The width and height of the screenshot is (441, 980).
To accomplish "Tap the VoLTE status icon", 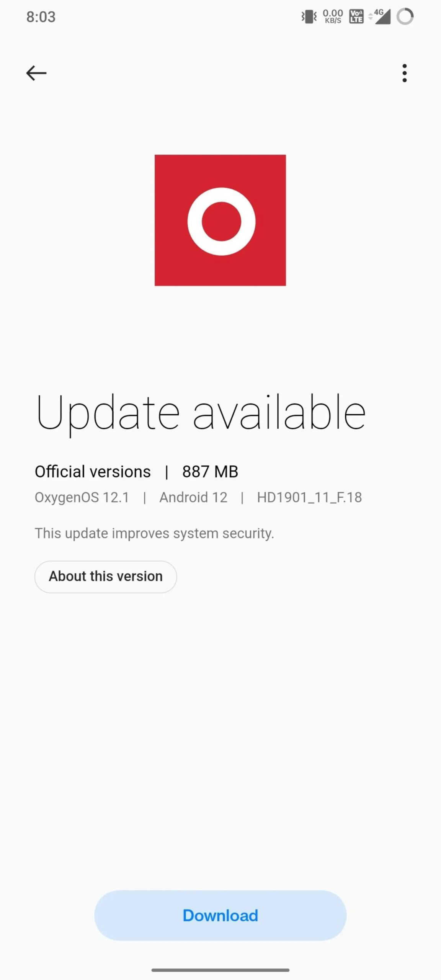I will click(x=356, y=17).
